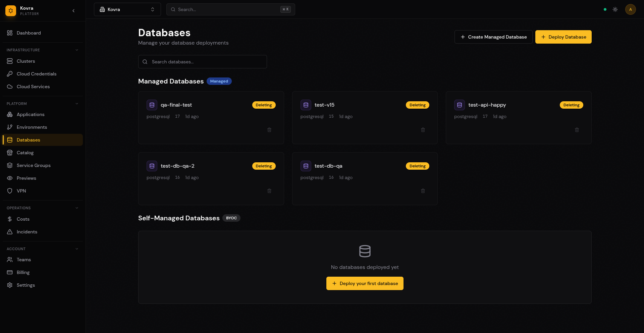Click the BYOC badge
This screenshot has height=333, width=644.
(231, 218)
